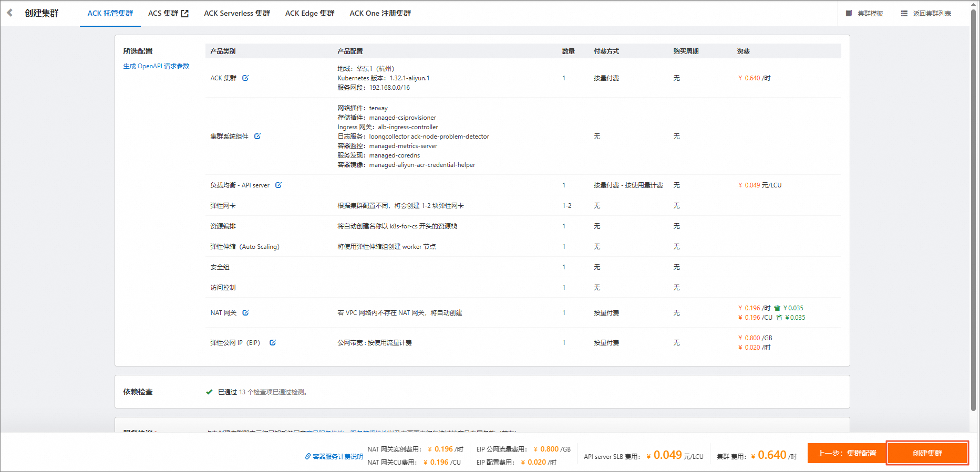Click ¥ 0.049 元/LCU in API server row
The height and width of the screenshot is (472, 980).
coord(760,185)
